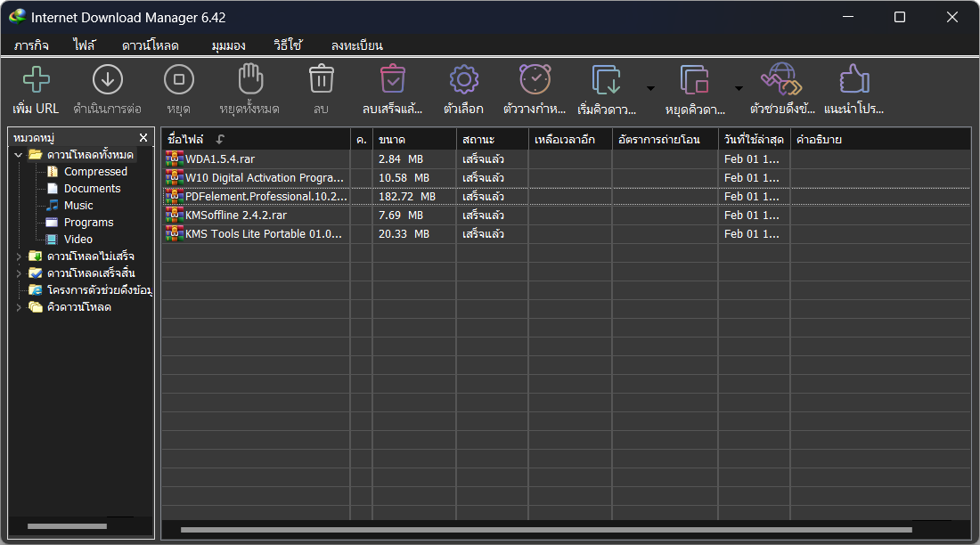
Task: Click the เพิ่ม URL plus icon
Action: (x=37, y=80)
